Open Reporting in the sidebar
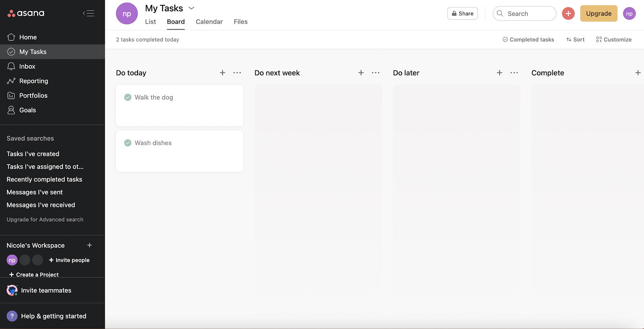This screenshot has width=644, height=329. pyautogui.click(x=52, y=81)
